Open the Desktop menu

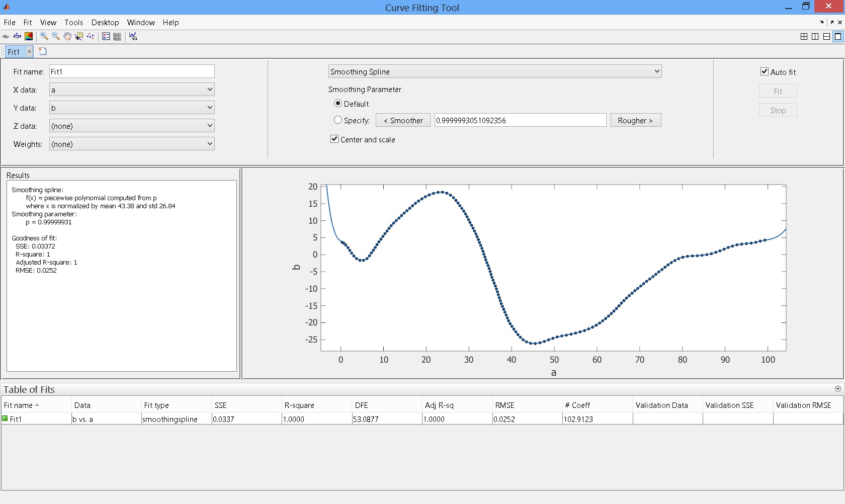tap(105, 23)
